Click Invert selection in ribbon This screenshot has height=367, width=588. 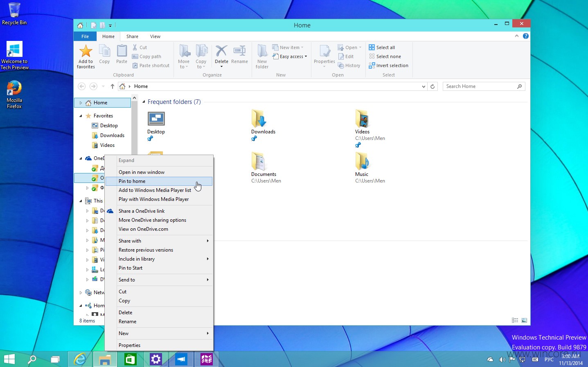point(388,65)
